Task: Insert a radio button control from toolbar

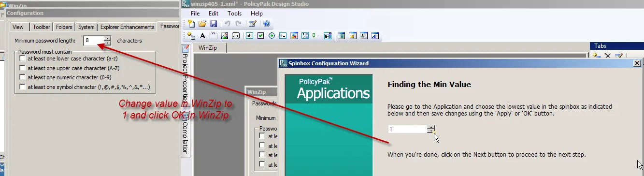Action: pyautogui.click(x=272, y=35)
